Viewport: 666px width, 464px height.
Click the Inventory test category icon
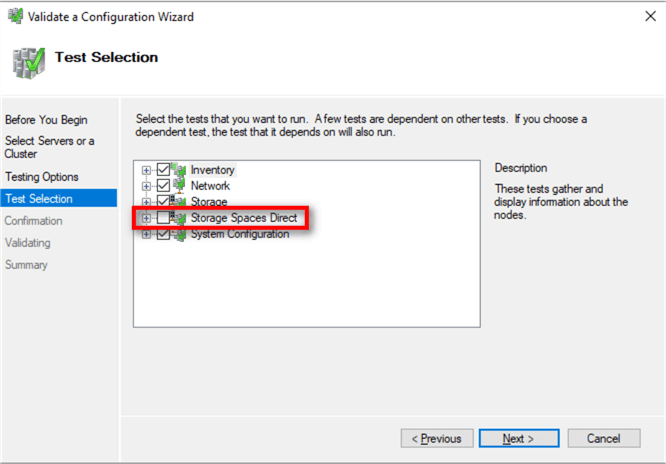[179, 170]
